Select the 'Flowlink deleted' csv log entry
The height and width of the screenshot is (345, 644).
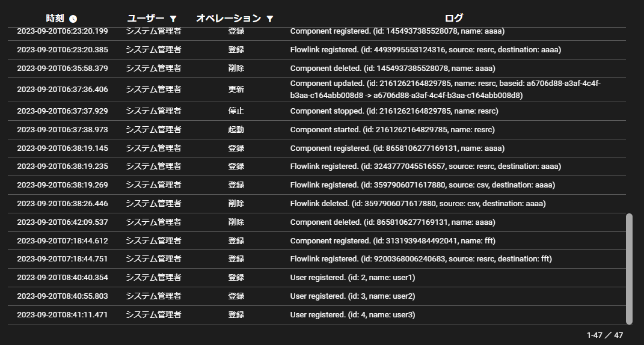click(x=418, y=204)
